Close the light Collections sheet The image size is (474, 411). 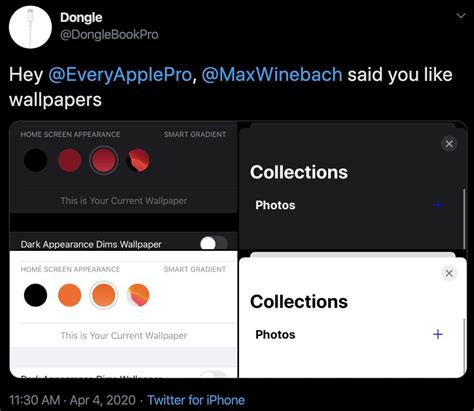tap(449, 273)
